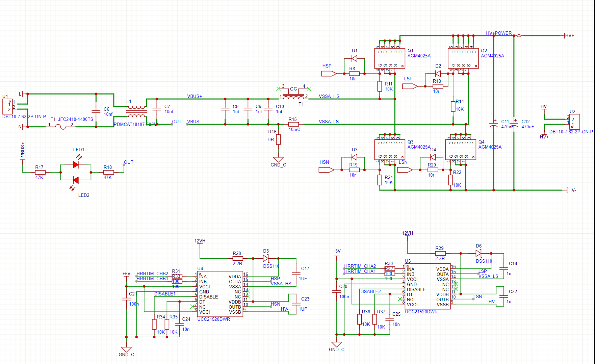
Task: Click the F1 fuse symbol
Action: click(x=60, y=127)
